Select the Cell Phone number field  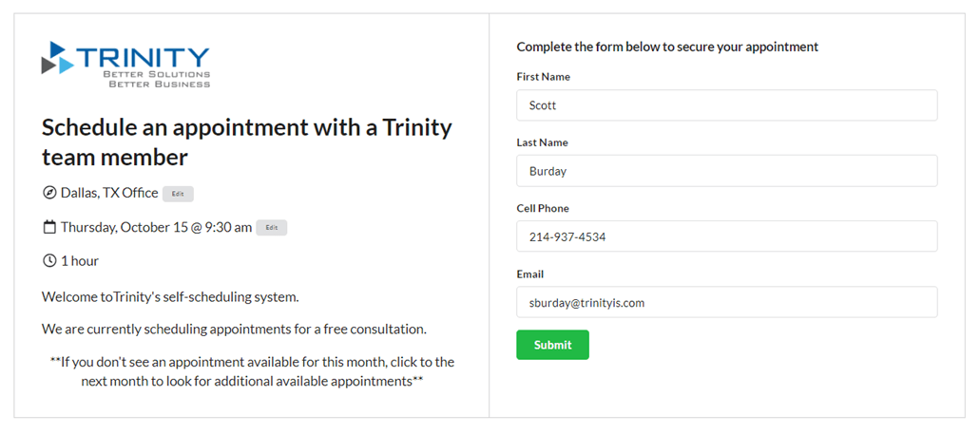coord(726,236)
